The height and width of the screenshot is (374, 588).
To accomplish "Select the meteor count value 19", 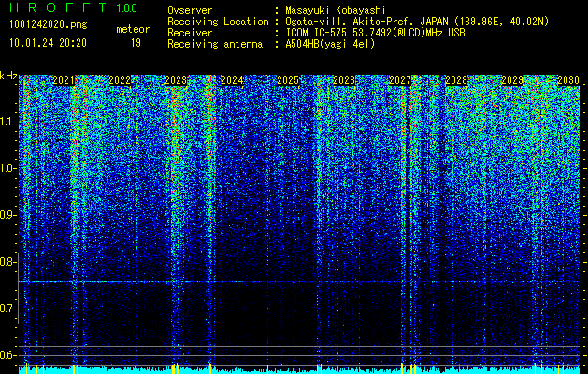I will pos(136,43).
